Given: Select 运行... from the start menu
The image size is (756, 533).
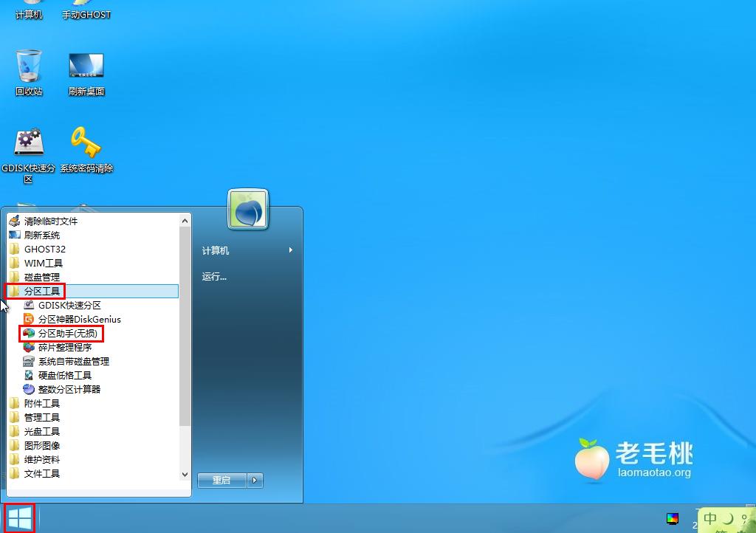Looking at the screenshot, I should point(215,278).
